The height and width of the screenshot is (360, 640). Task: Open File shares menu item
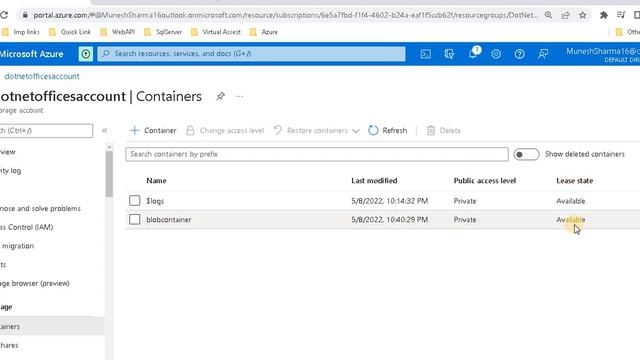9,345
